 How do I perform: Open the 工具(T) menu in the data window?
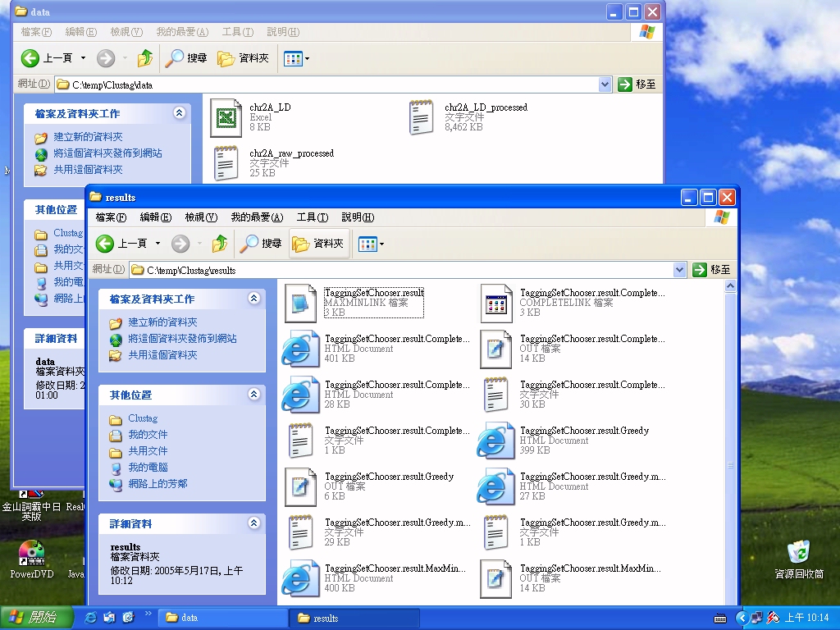pos(237,32)
